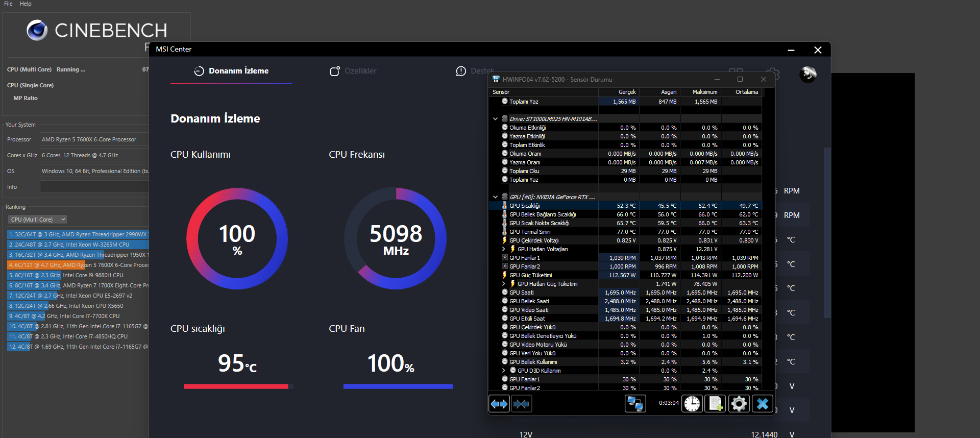Click the Toplamı Yaz 1,565 MB value
This screenshot has width=980, height=438.
(x=624, y=102)
